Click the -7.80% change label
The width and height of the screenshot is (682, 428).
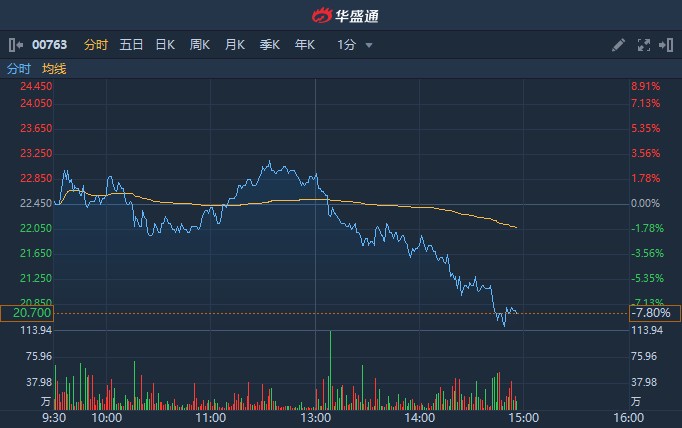[655, 313]
